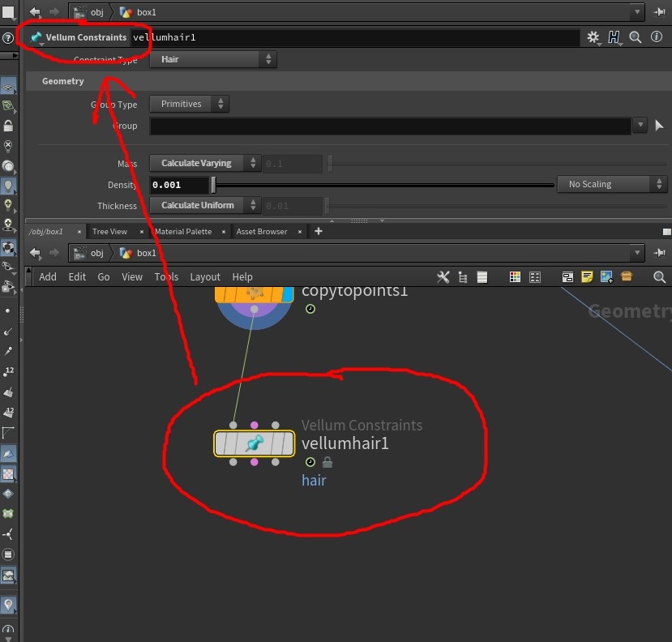Search the network with magnifier icon
672x642 pixels.
point(659,277)
